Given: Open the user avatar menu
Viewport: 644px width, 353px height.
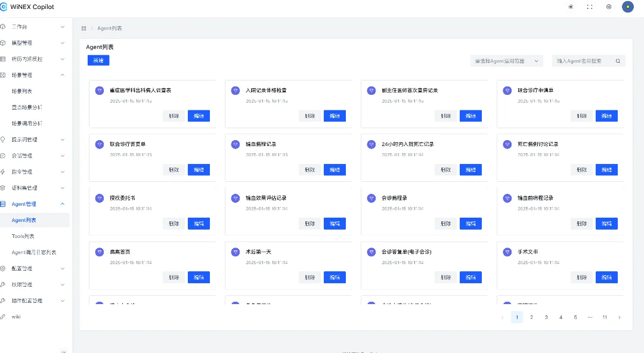Looking at the screenshot, I should [x=627, y=7].
